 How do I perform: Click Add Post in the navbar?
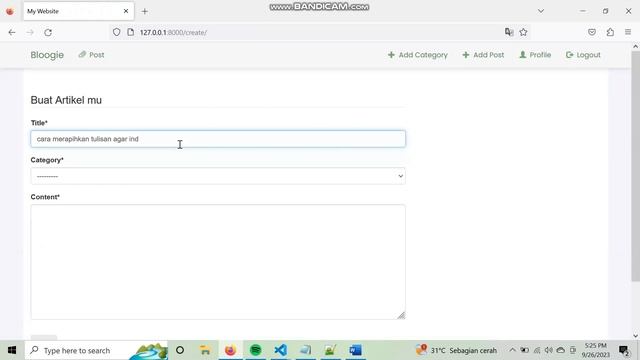(483, 55)
